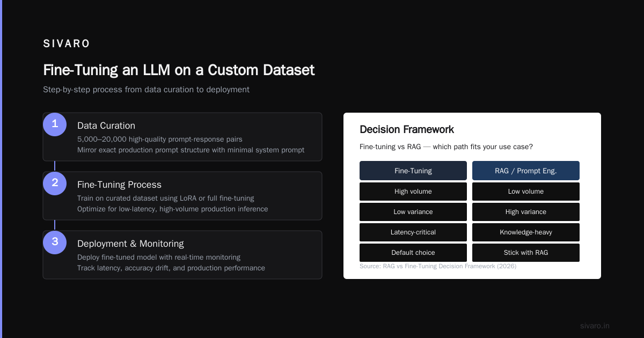
Task: Click the Low volume cell
Action: click(526, 192)
